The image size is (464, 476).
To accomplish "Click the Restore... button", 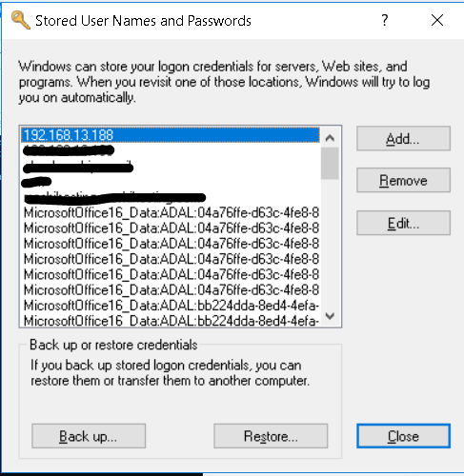I will tap(271, 436).
